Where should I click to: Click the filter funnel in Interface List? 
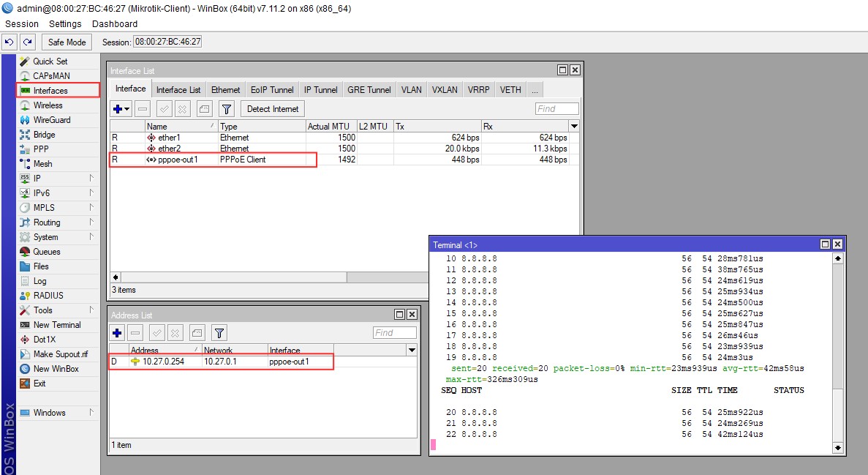(x=227, y=109)
